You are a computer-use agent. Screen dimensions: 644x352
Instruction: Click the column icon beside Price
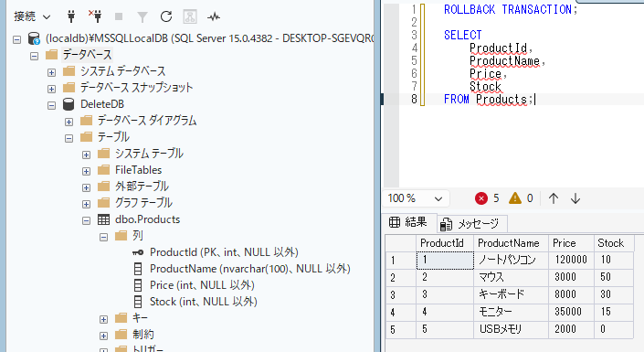(138, 285)
